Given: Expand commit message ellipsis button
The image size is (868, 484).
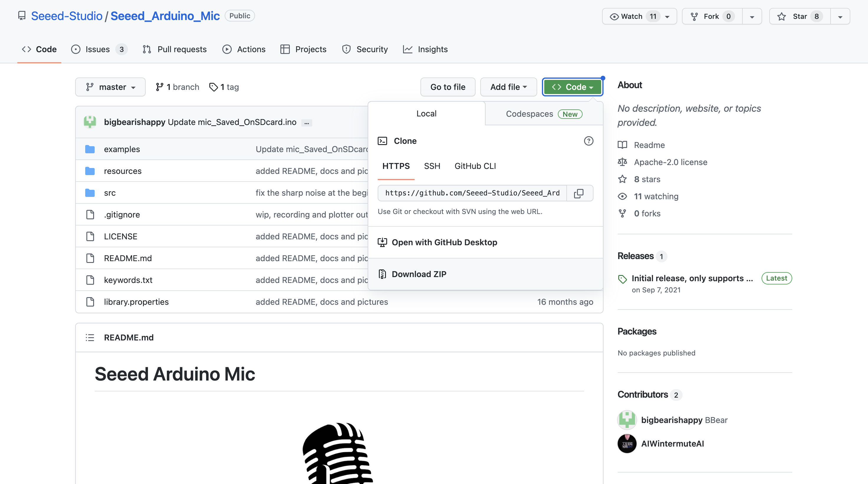Looking at the screenshot, I should point(306,123).
